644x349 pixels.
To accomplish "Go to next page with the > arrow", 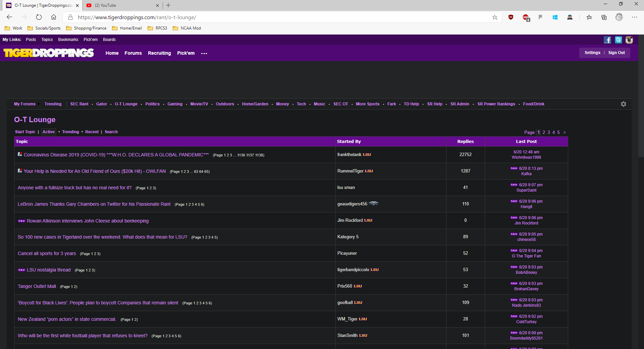I will point(565,132).
